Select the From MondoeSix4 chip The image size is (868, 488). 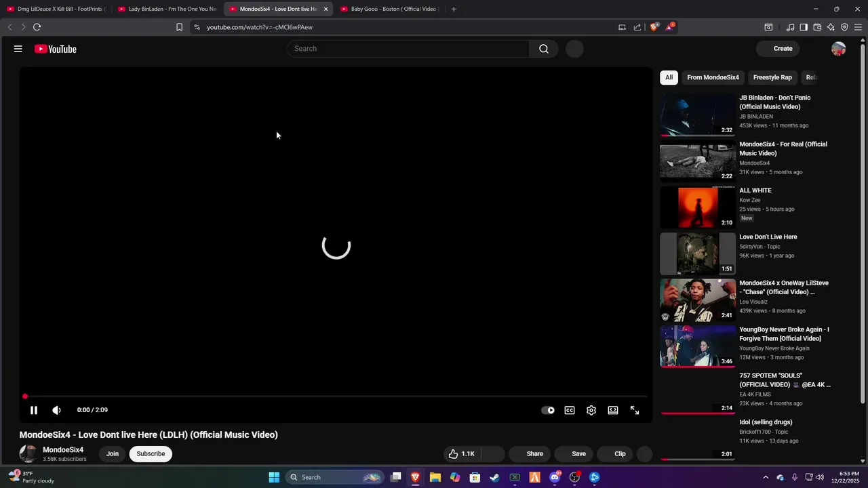713,77
